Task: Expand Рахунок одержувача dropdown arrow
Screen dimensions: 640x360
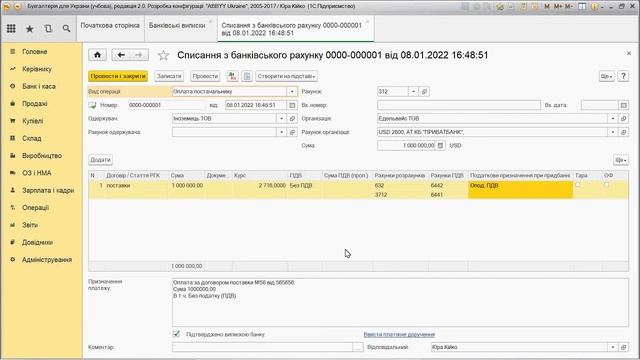Action: [x=281, y=132]
